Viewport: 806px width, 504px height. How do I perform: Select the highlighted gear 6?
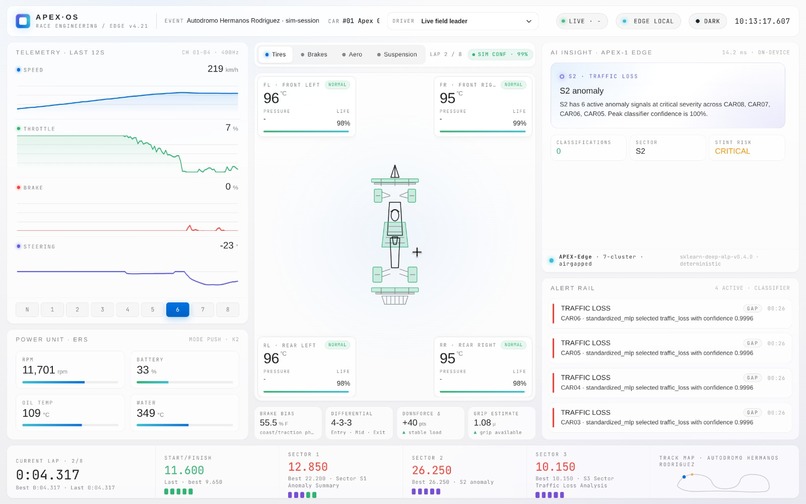pyautogui.click(x=177, y=310)
